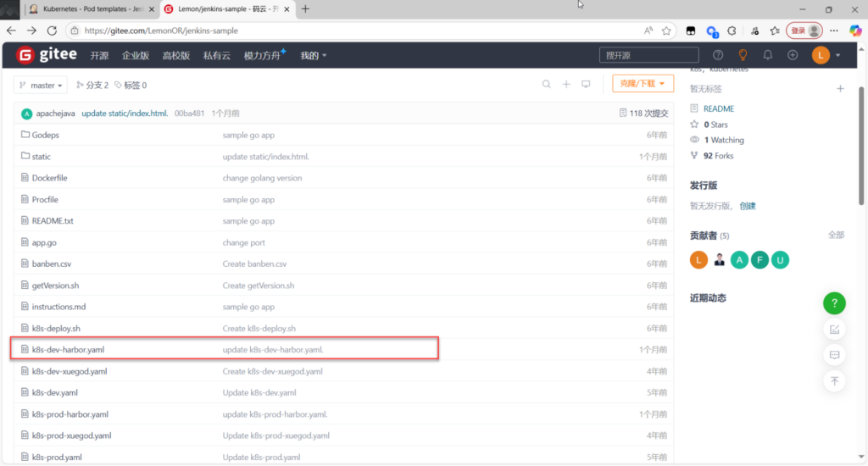Viewport: 868px width, 466px height.
Task: Click the file search magnifier icon
Action: tap(547, 85)
